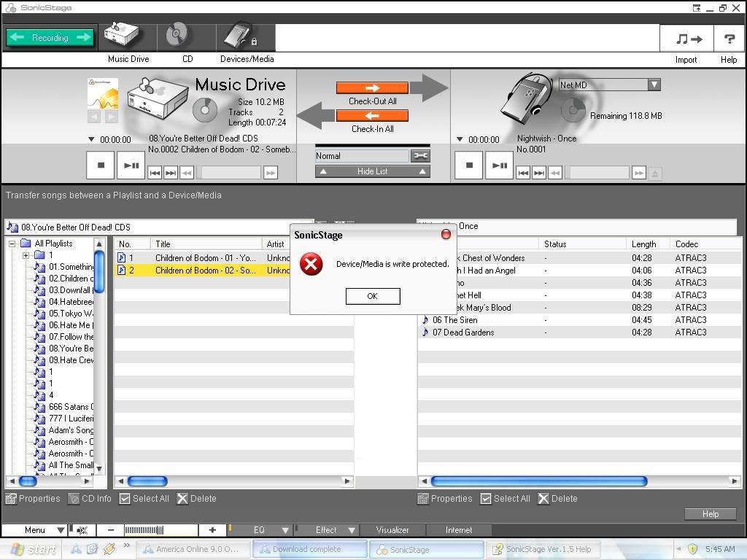Image resolution: width=747 pixels, height=560 pixels.
Task: Open device Properties on right panel
Action: click(445, 499)
